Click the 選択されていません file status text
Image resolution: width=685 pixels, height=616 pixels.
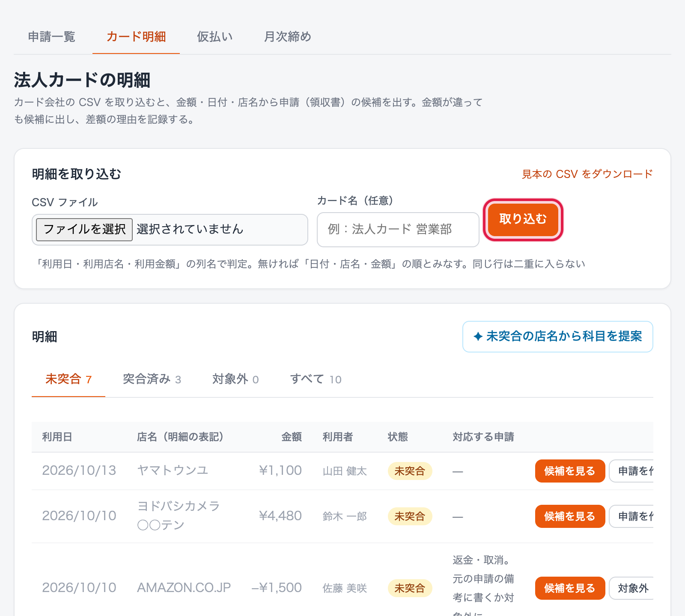(190, 229)
